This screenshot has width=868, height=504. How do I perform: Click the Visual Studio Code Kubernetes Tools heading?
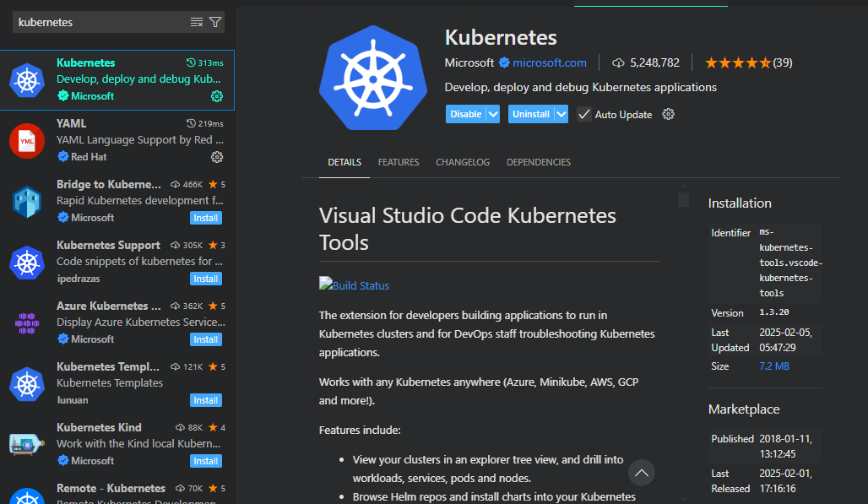click(x=467, y=229)
